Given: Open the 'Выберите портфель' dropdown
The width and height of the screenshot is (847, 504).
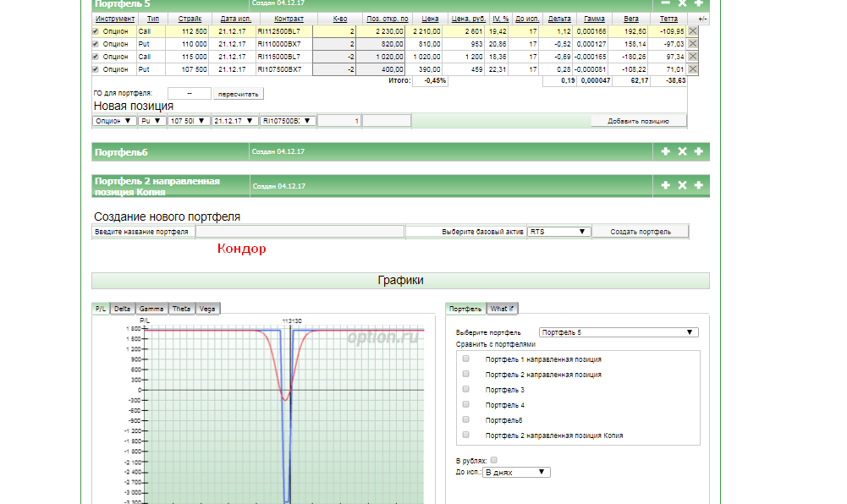Looking at the screenshot, I should click(618, 332).
